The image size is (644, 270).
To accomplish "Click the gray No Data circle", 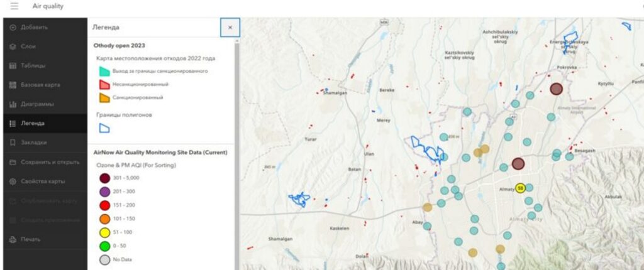I will pyautogui.click(x=105, y=260).
